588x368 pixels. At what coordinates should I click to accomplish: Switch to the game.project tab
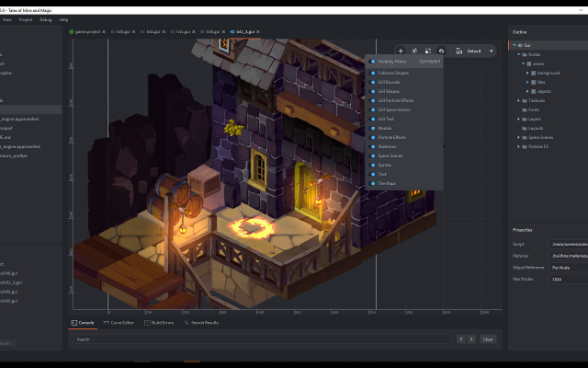click(87, 32)
